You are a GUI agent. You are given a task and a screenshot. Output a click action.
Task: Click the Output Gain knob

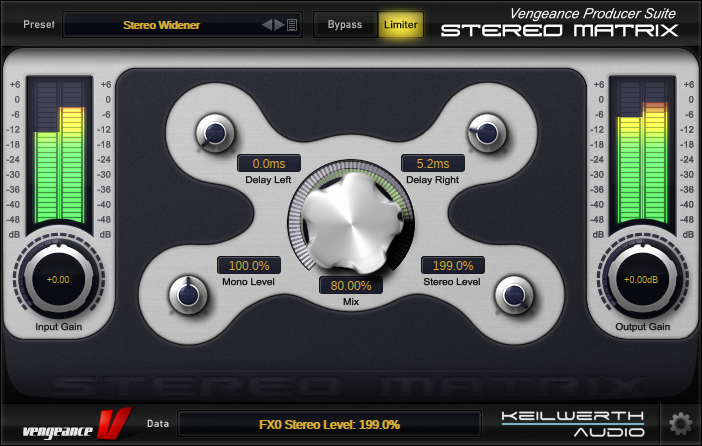[x=643, y=279]
